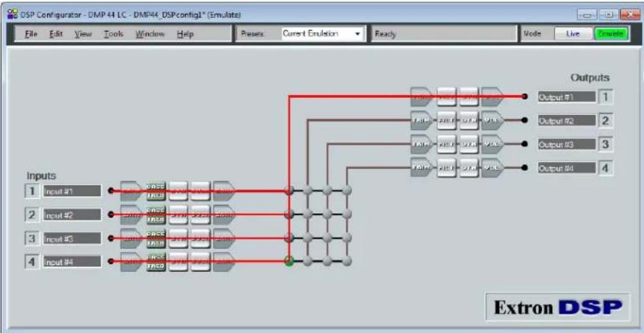Open the VOL block on Output #4
The height and width of the screenshot is (333, 644).
[492, 167]
